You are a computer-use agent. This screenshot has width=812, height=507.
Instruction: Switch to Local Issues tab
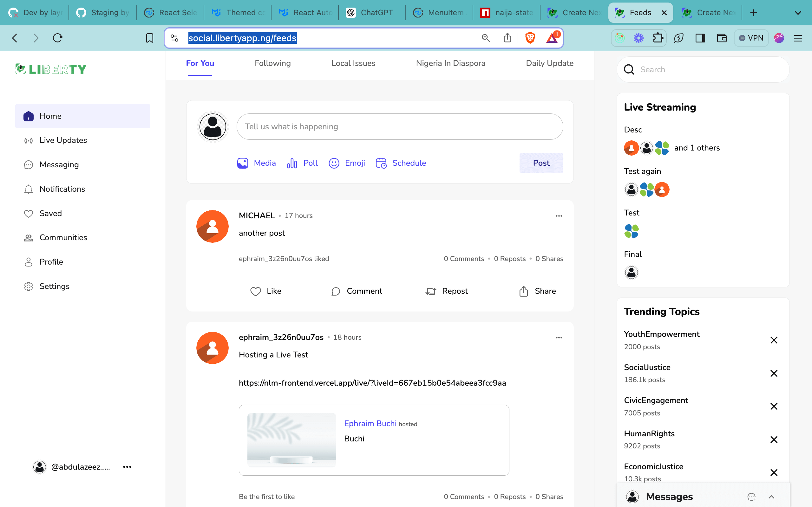[353, 63]
